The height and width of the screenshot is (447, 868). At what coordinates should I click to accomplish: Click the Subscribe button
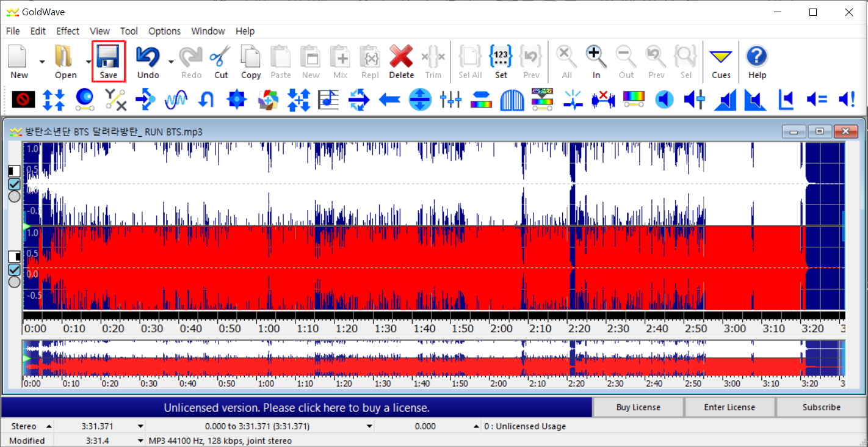(821, 407)
